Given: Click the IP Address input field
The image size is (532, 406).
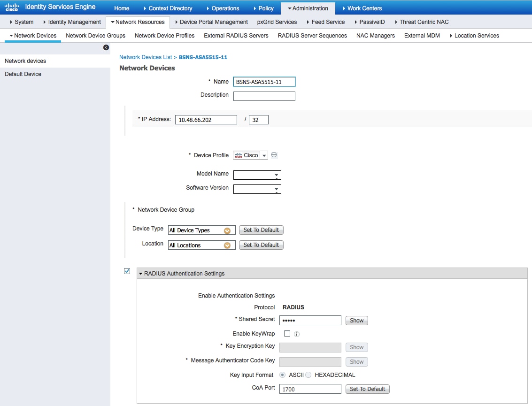Looking at the screenshot, I should click(x=206, y=120).
